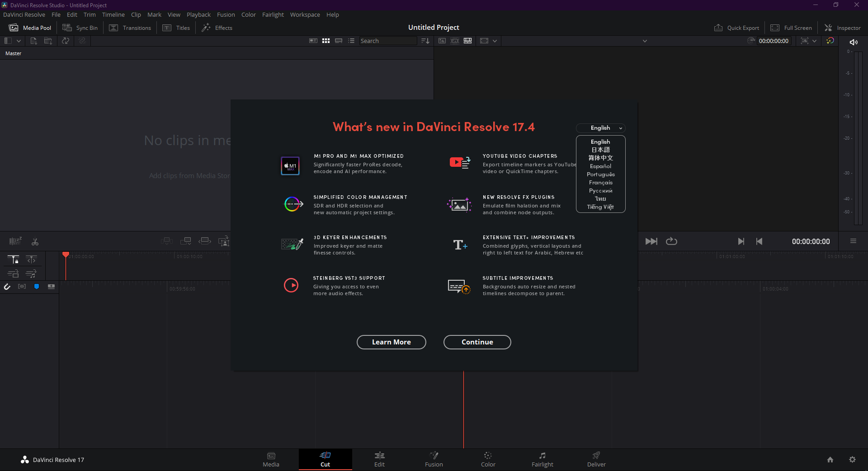Open the Transitions browser

pyautogui.click(x=130, y=28)
